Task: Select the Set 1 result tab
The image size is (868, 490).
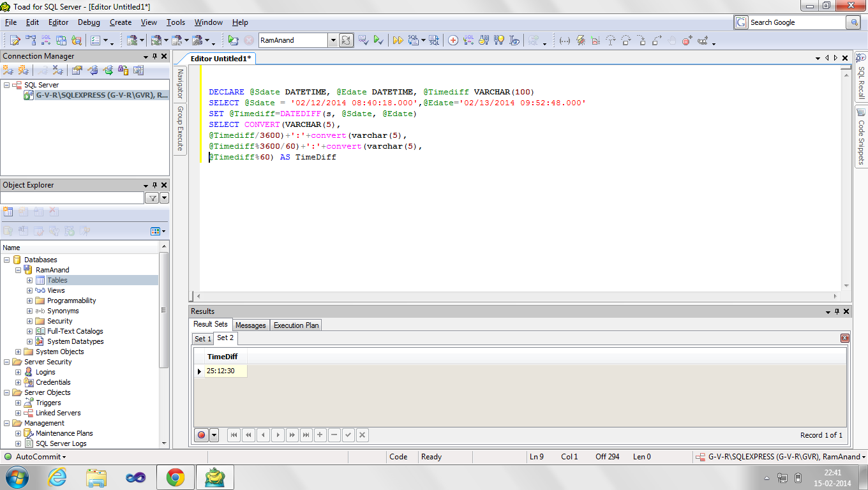Action: click(x=202, y=339)
